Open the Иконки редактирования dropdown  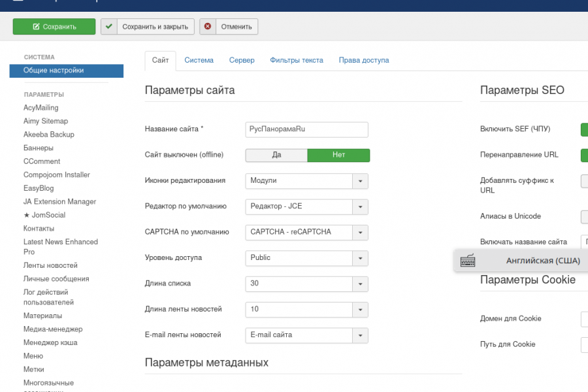point(360,181)
